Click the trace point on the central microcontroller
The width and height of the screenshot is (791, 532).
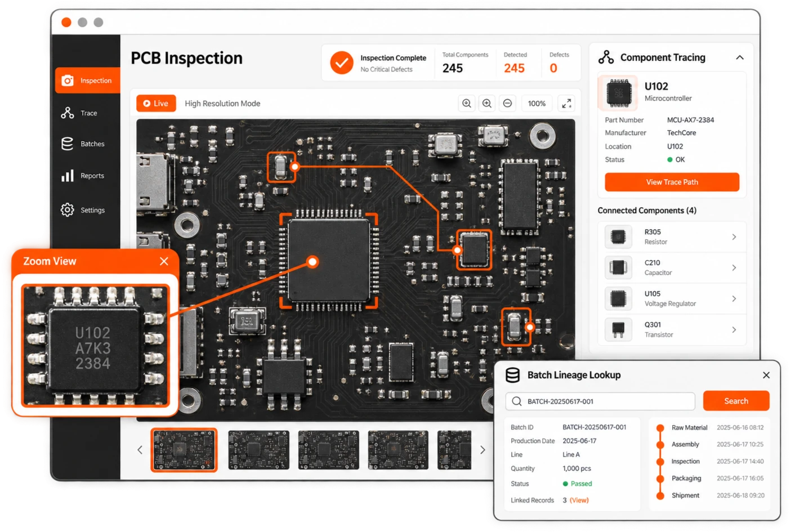coord(312,262)
